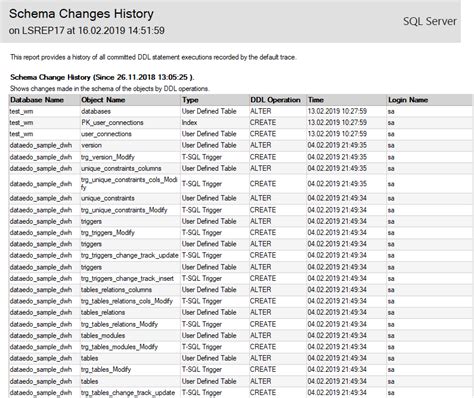Click the 'This report provides a history' description
Image resolution: width=474 pixels, height=398 pixels.
(153, 57)
